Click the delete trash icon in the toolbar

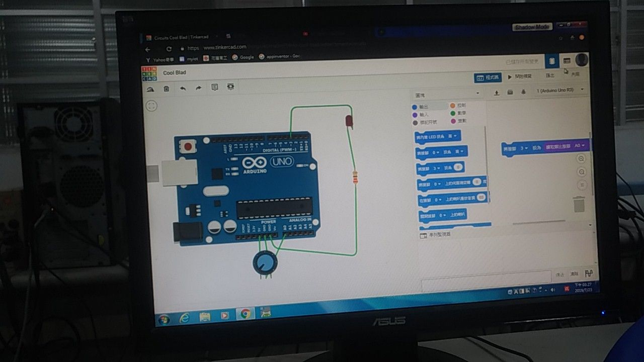(x=166, y=88)
